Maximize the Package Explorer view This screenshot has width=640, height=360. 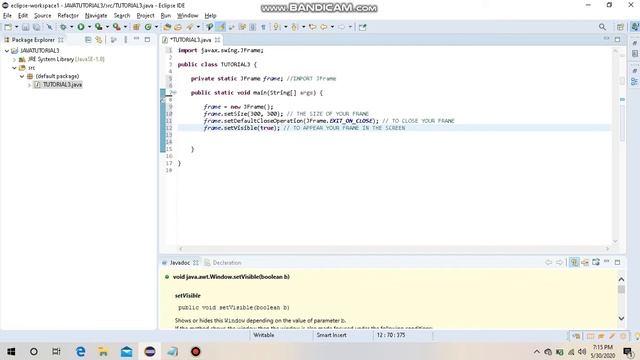(147, 39)
